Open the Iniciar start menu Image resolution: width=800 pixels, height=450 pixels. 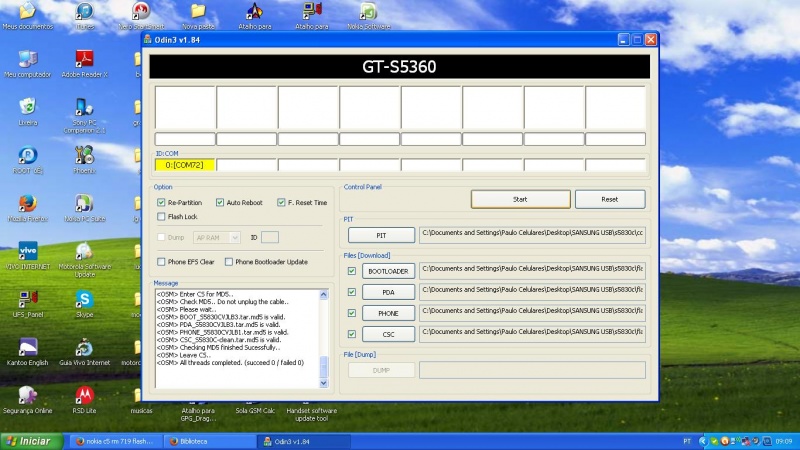31,441
